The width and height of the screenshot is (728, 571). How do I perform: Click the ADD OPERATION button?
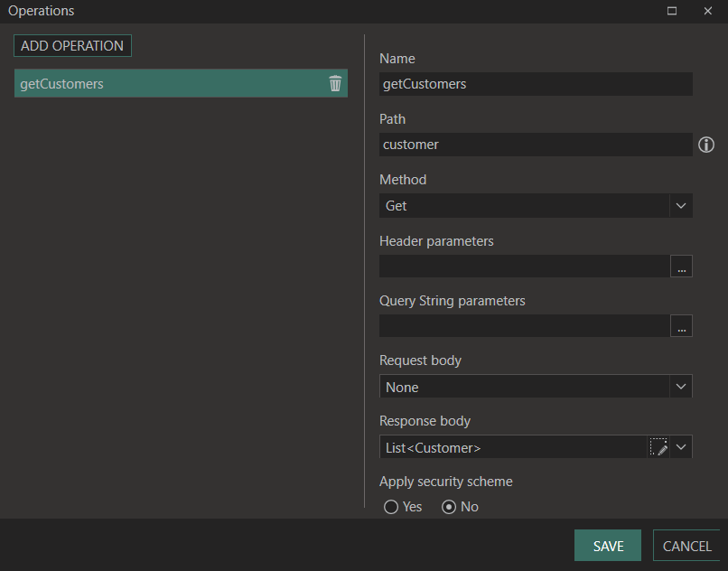(72, 46)
